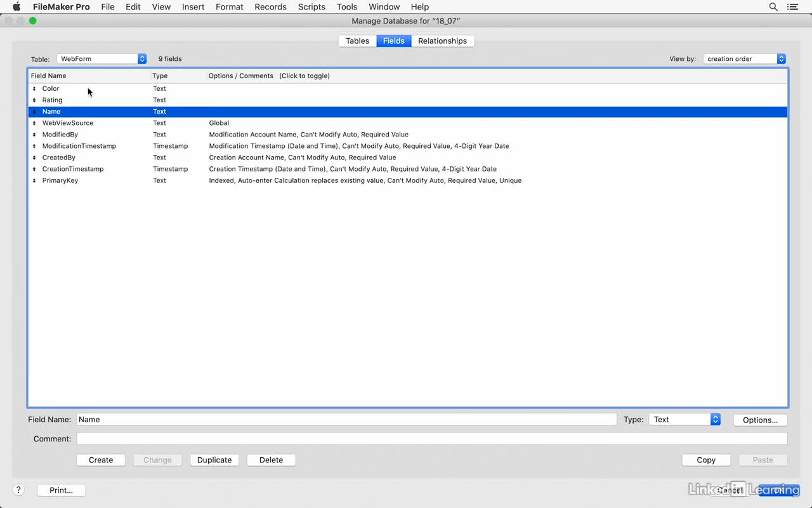The height and width of the screenshot is (508, 812).
Task: Switch to the Tables tab
Action: point(357,41)
